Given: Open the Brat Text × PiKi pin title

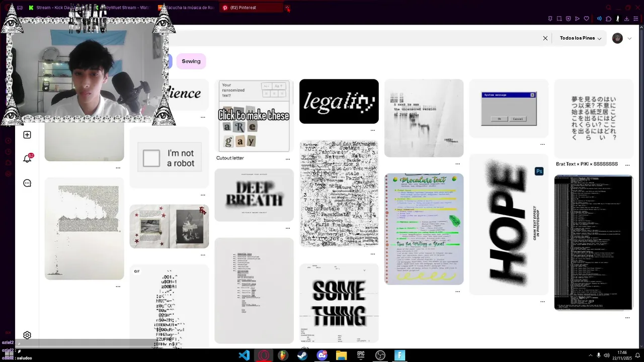Looking at the screenshot, I should pos(587,164).
